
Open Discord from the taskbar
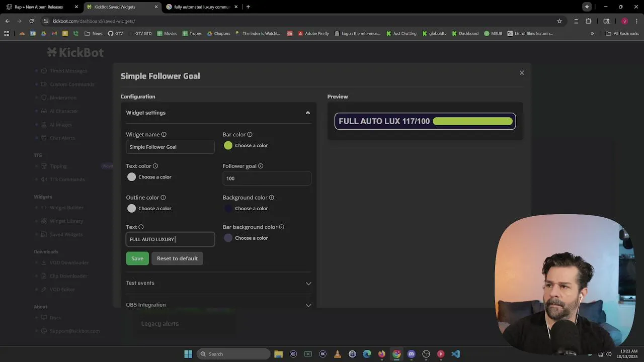tap(411, 354)
